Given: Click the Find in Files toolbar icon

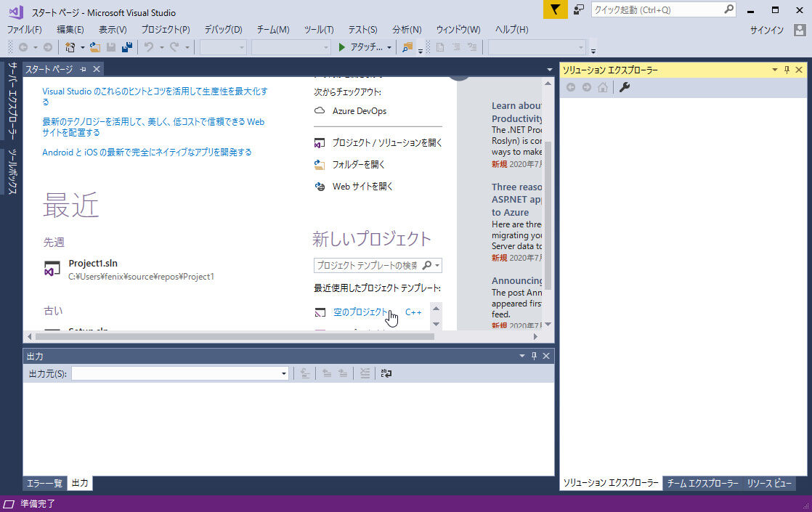Looking at the screenshot, I should click(x=407, y=47).
